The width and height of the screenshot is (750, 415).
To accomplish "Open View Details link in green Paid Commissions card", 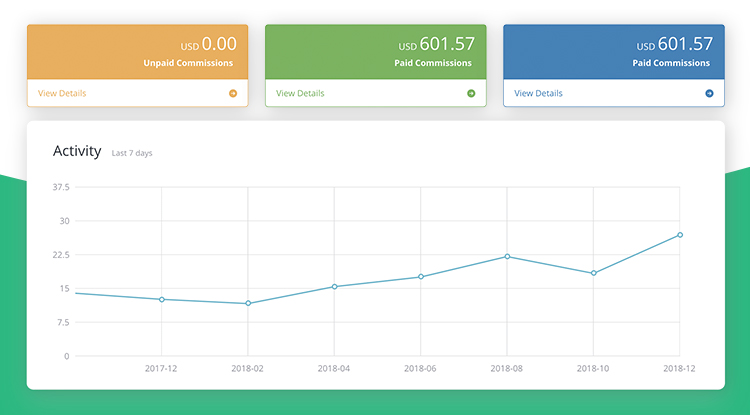I will [300, 93].
